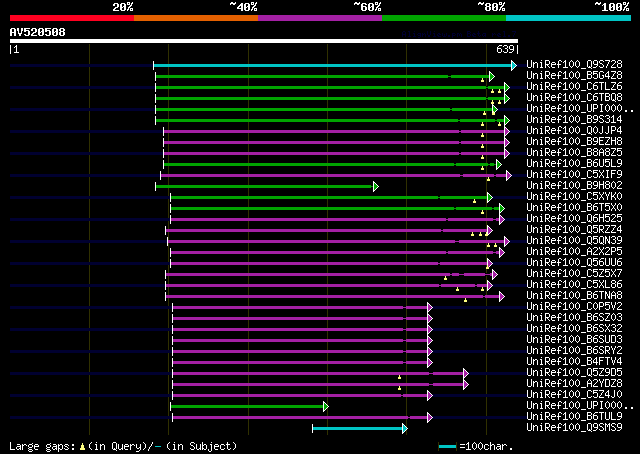Viewport: 640px width, 454px height.
Task: Select the UniRef100_B6TNA8 label
Action: point(574,296)
